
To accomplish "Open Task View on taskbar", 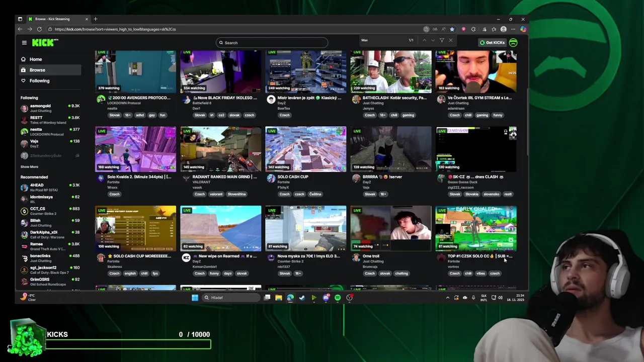I will pyautogui.click(x=267, y=298).
